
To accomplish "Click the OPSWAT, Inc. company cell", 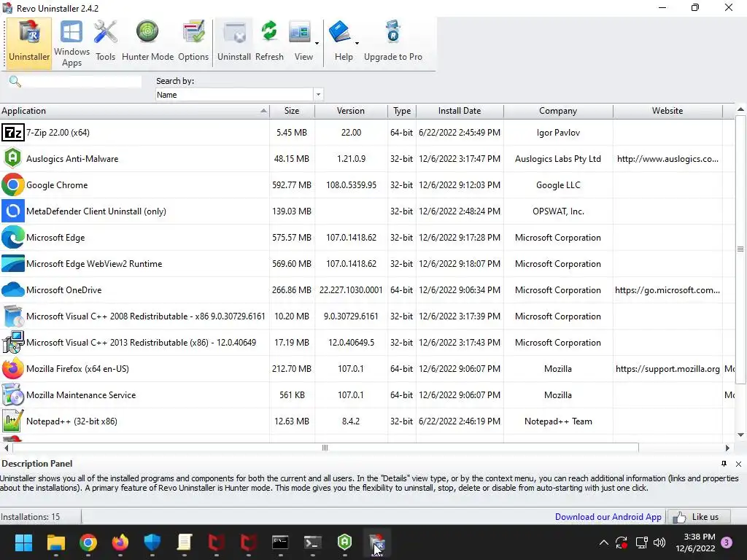I will click(558, 211).
